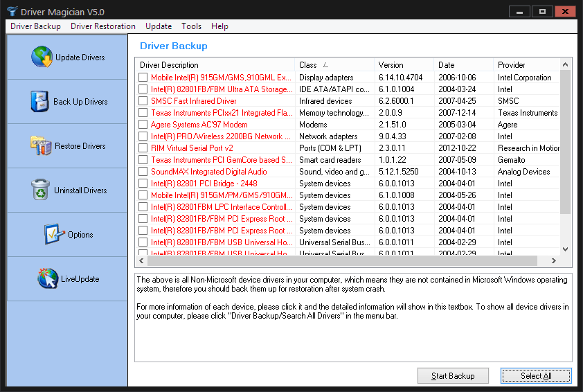The width and height of the screenshot is (583, 392).
Task: Click the Driver Magician title bar app icon
Action: tap(12, 12)
